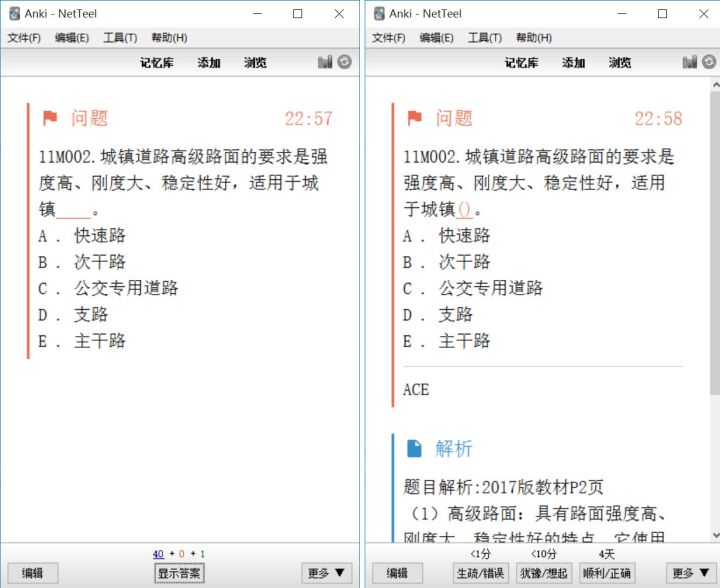Open 更多 dropdown in right window
The height and width of the screenshot is (588, 720).
[691, 573]
